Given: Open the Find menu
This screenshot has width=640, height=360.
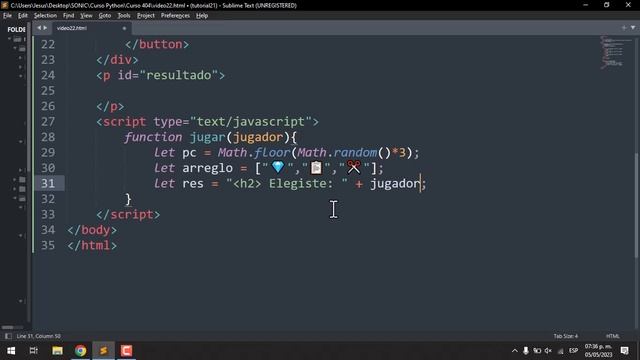Looking at the screenshot, I should click(69, 16).
